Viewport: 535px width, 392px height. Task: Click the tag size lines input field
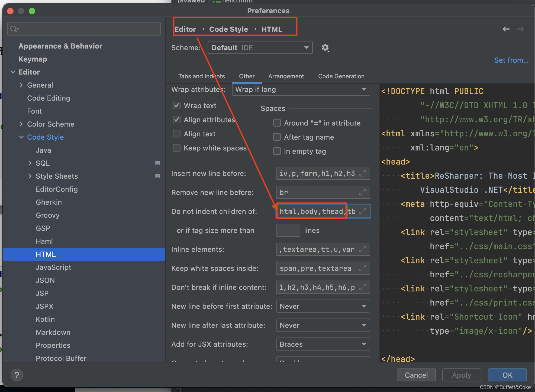coord(288,230)
